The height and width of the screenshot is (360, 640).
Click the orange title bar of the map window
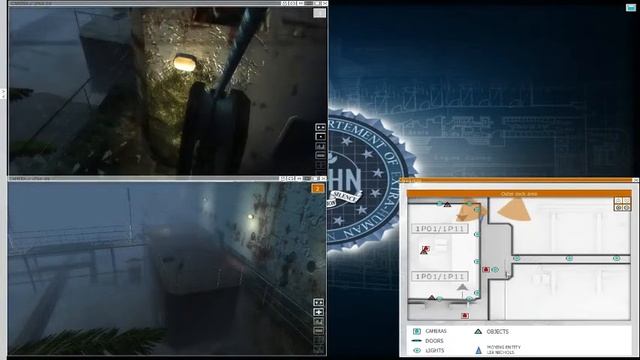tap(519, 180)
